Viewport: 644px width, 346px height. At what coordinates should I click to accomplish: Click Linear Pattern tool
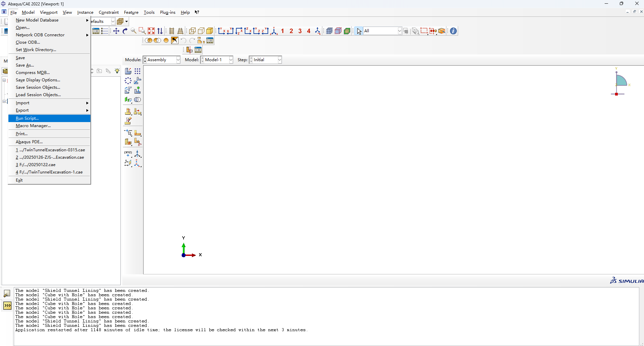tap(137, 71)
